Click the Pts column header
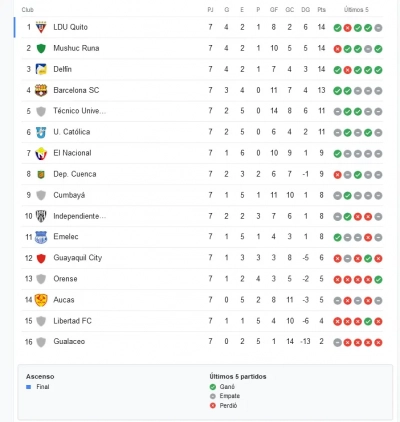 321,10
